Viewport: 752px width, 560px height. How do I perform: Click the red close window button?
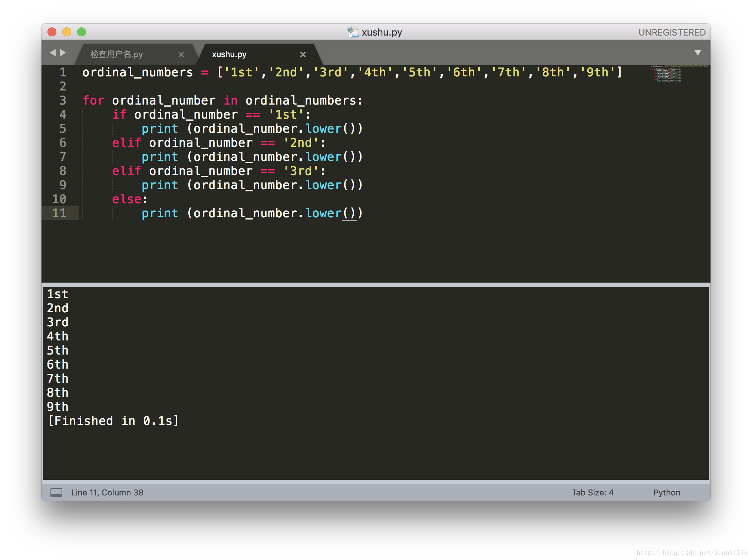coord(52,32)
